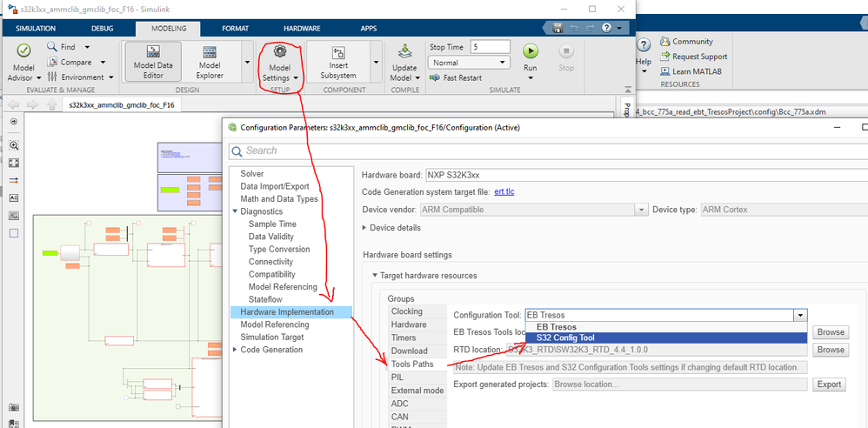Open the simulation mode Normal dropdown
868x428 pixels.
click(470, 63)
